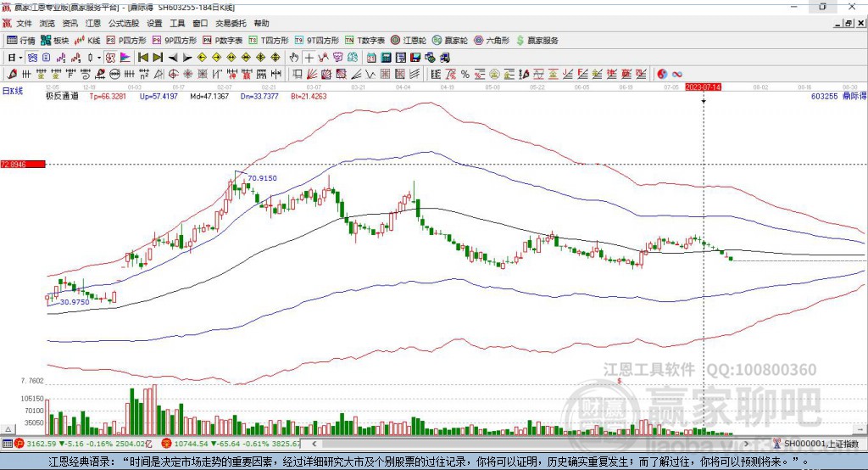Launch the 江恩轮 Gann wheel
The width and height of the screenshot is (868, 470).
click(409, 41)
